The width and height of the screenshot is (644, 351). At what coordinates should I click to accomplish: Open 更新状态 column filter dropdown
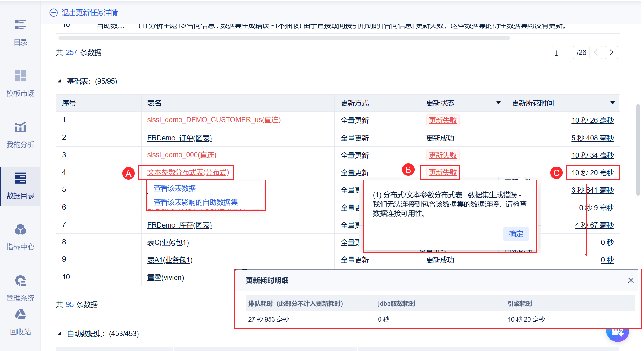[498, 103]
